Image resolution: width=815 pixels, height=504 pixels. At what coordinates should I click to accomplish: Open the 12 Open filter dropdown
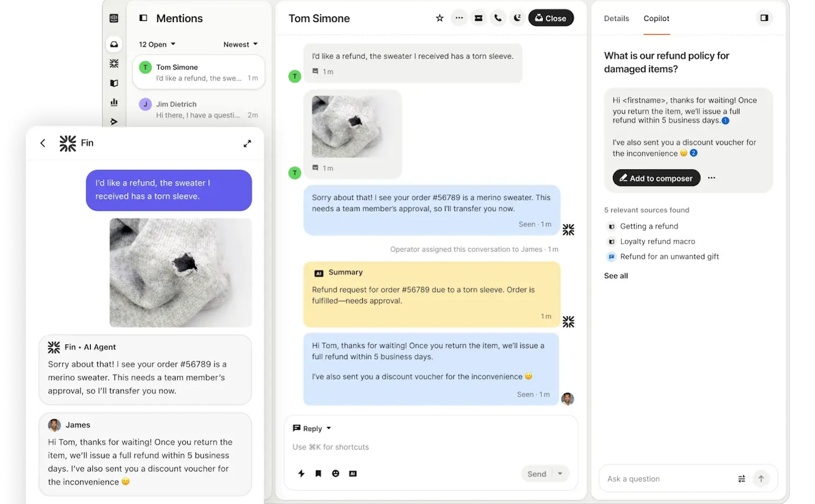pyautogui.click(x=156, y=44)
